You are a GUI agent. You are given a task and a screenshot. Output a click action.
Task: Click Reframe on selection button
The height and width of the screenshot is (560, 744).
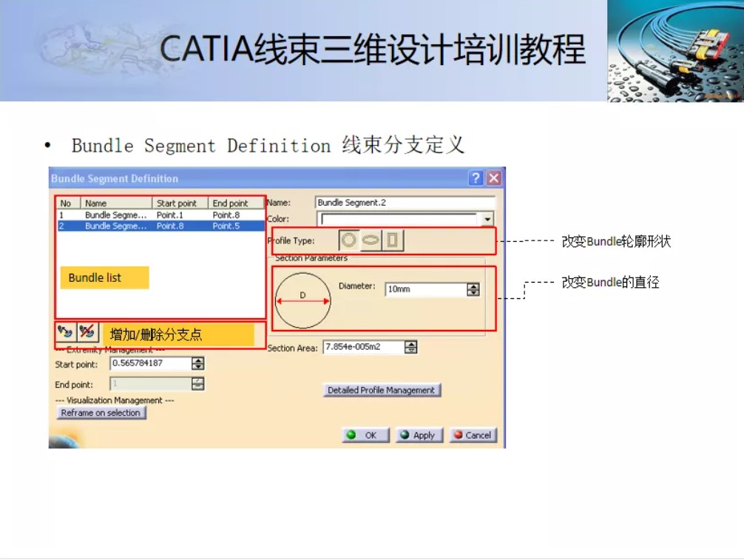click(x=101, y=414)
